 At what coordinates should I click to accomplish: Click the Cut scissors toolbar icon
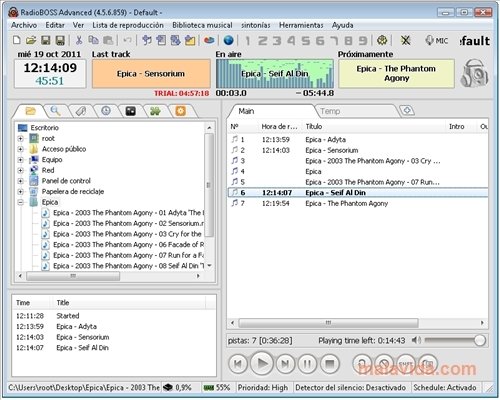79,40
